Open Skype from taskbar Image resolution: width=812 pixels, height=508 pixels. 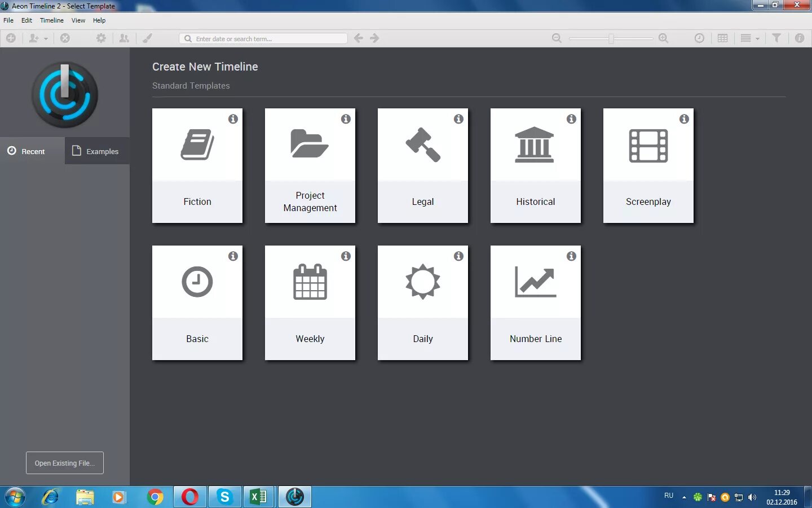pyautogui.click(x=225, y=497)
